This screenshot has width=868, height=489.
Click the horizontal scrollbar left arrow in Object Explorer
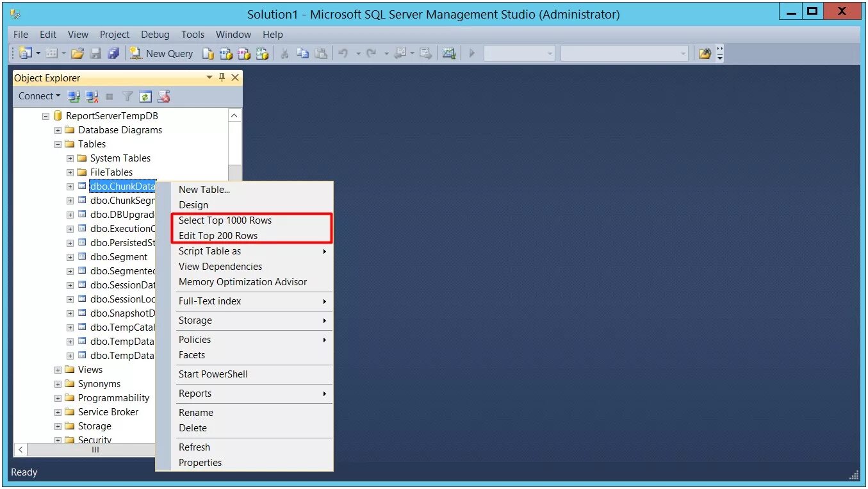point(20,450)
